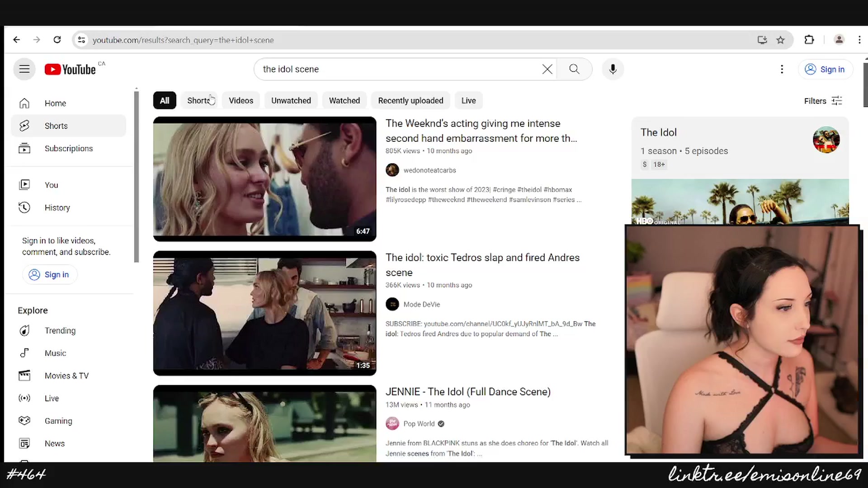Visit Pop World channel
868x488 pixels.
pyautogui.click(x=419, y=424)
